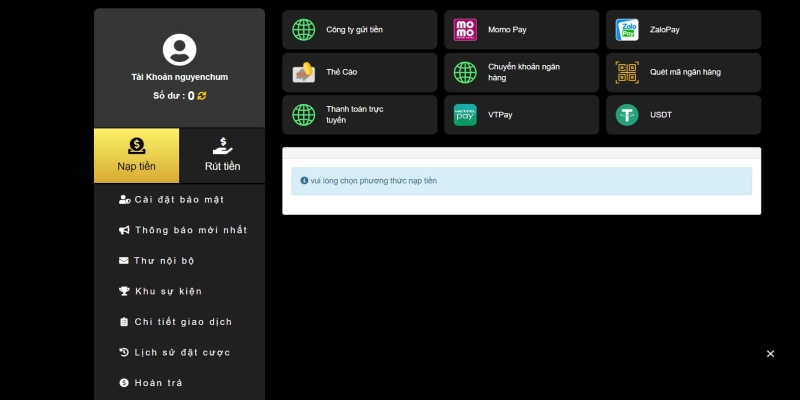
Task: Click the ZaloPay logo icon
Action: point(627,30)
